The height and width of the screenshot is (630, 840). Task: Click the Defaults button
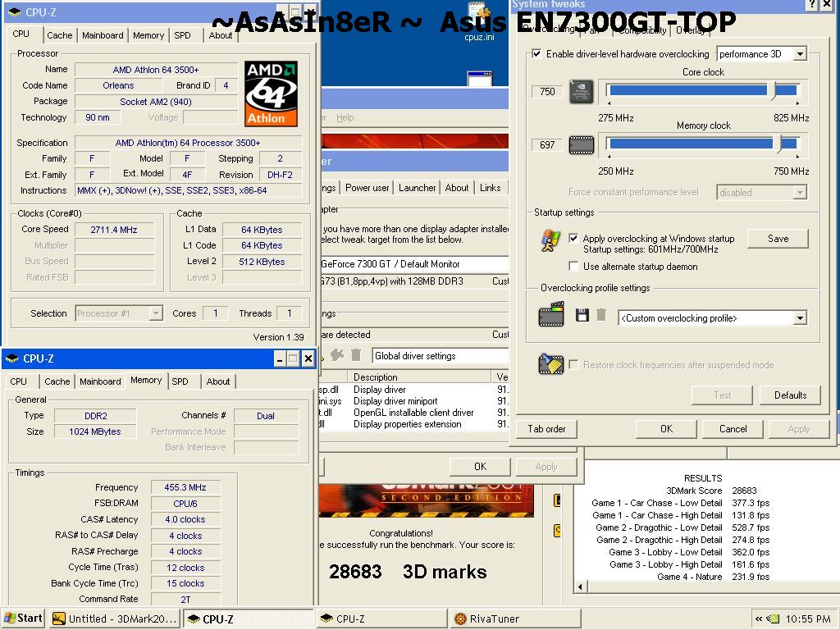coord(790,395)
